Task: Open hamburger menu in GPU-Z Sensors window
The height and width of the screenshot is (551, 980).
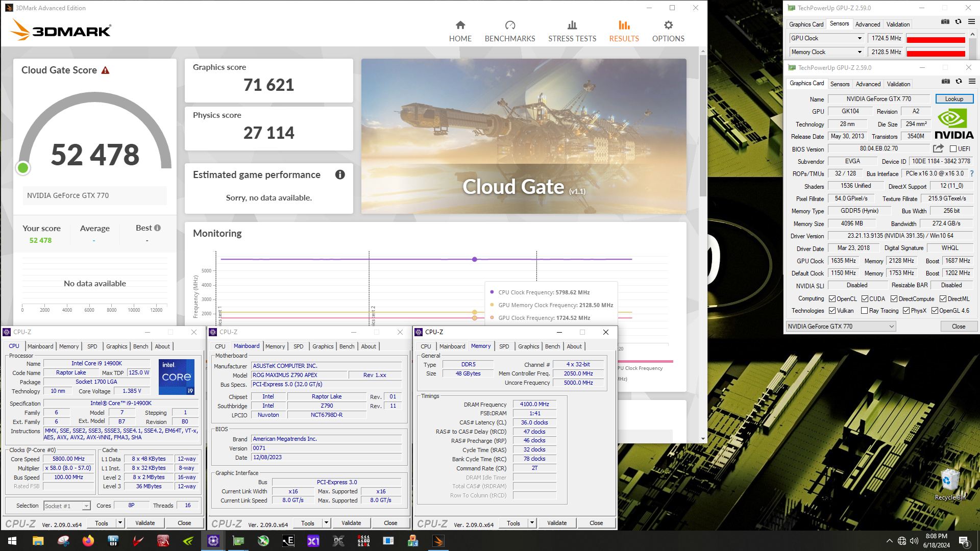Action: tap(971, 22)
